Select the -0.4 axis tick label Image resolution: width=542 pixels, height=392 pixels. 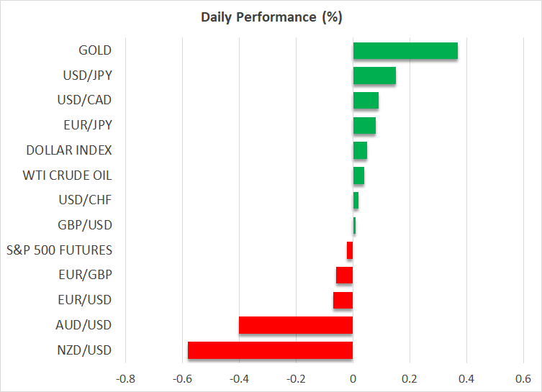(x=239, y=378)
